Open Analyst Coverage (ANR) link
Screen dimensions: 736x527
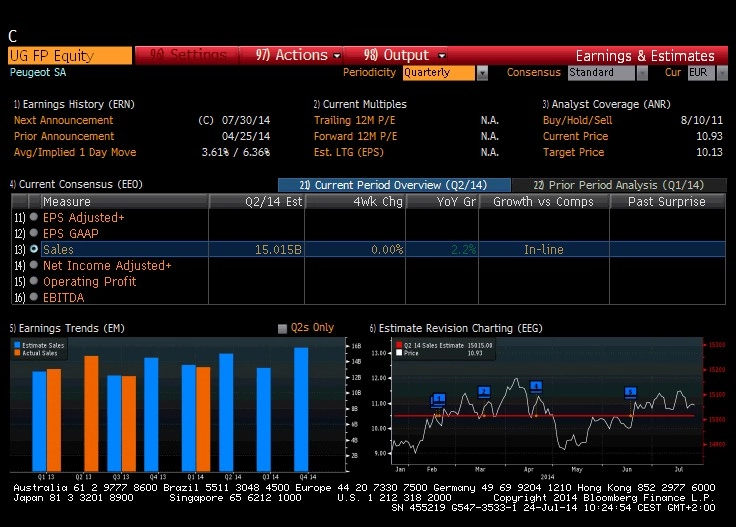pyautogui.click(x=606, y=104)
